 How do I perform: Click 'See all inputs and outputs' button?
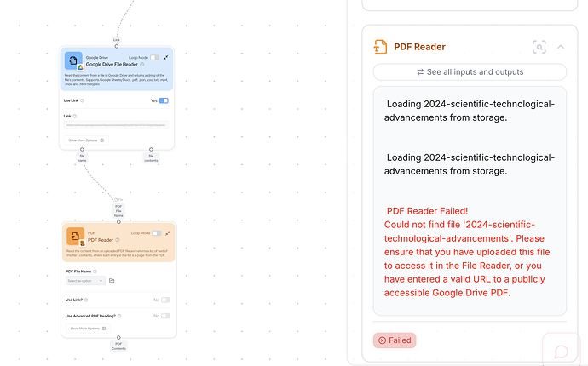pos(470,71)
